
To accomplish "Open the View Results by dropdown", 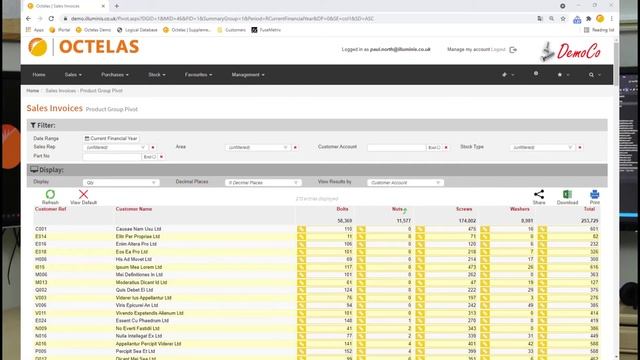I will point(405,182).
